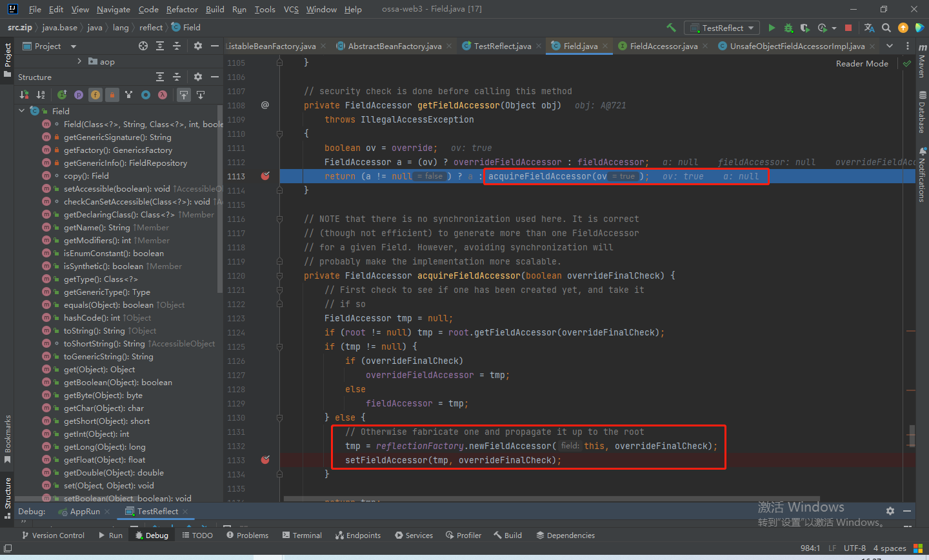Open the Debug panel gear settings
The width and height of the screenshot is (929, 560).
(x=890, y=510)
